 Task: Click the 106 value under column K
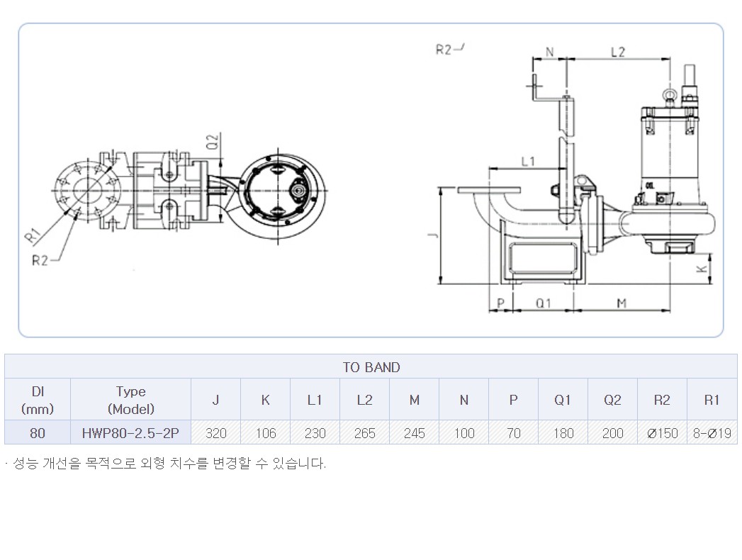coord(265,432)
